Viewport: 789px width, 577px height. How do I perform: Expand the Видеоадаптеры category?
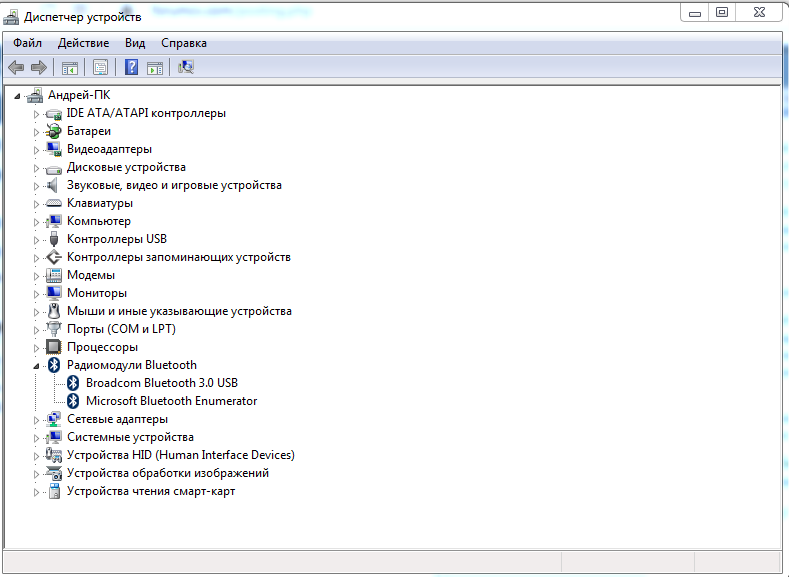pyautogui.click(x=37, y=149)
